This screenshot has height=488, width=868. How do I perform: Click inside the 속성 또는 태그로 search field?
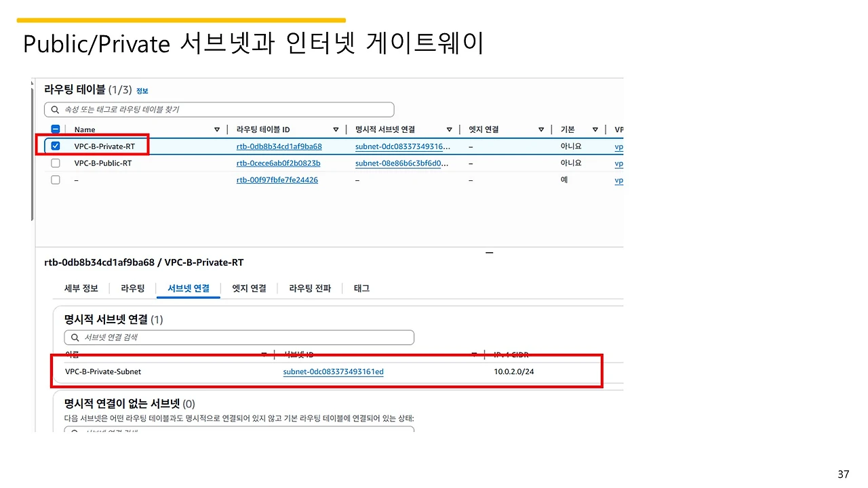pos(203,109)
